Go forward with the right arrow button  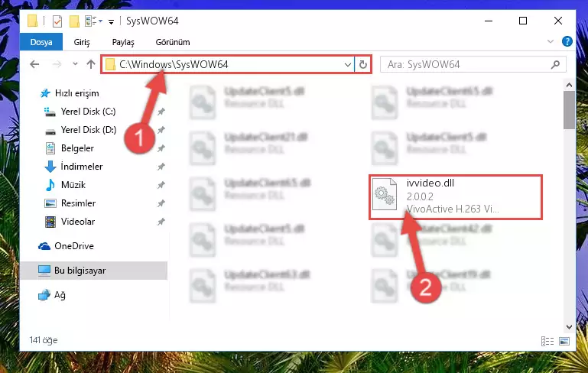coord(57,64)
